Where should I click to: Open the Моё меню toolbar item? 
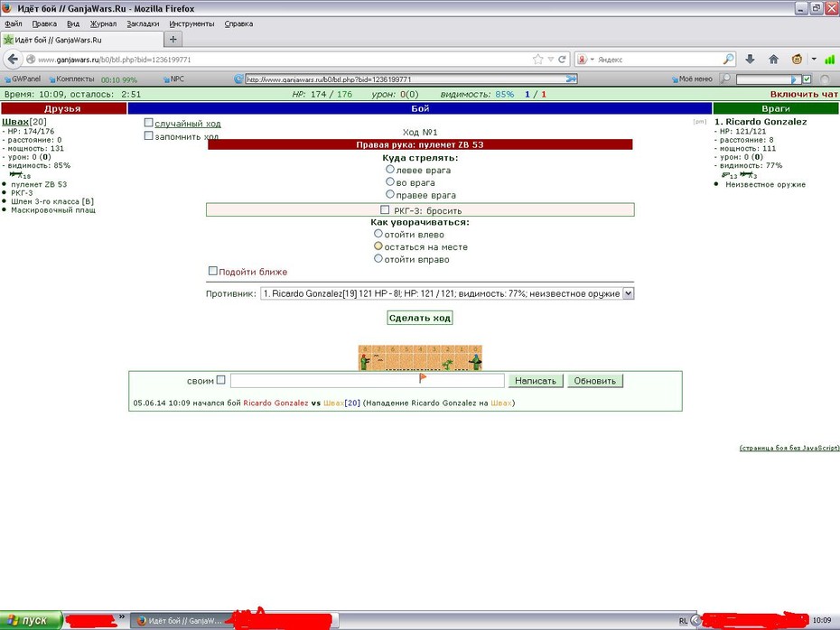pos(692,79)
